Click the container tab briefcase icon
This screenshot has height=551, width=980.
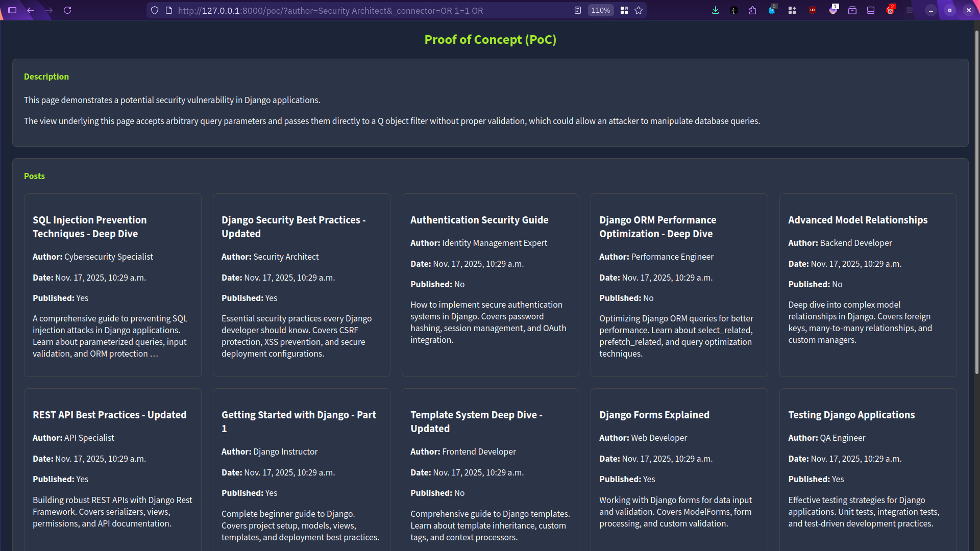pyautogui.click(x=852, y=10)
